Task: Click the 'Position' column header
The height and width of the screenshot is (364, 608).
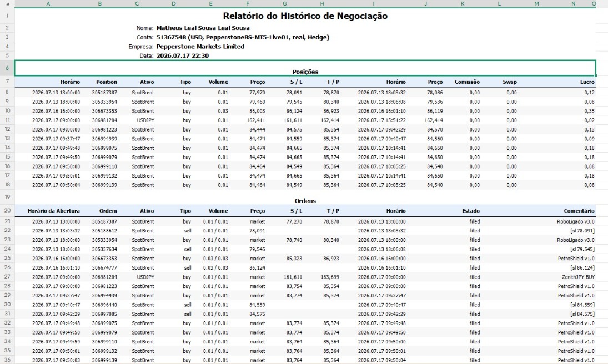Action: click(x=107, y=82)
